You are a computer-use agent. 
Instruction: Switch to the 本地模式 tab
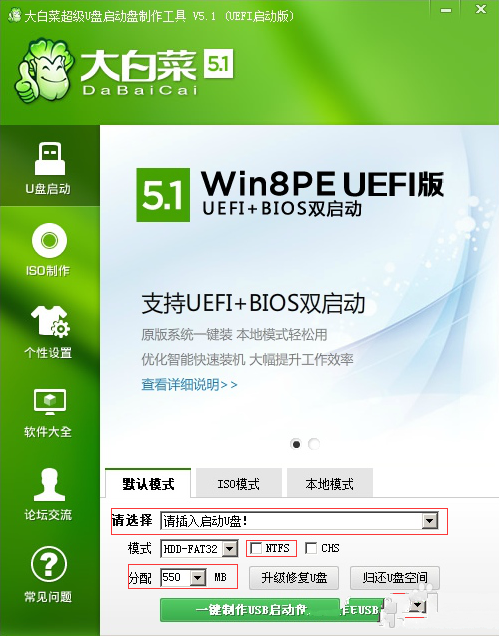[x=329, y=483]
